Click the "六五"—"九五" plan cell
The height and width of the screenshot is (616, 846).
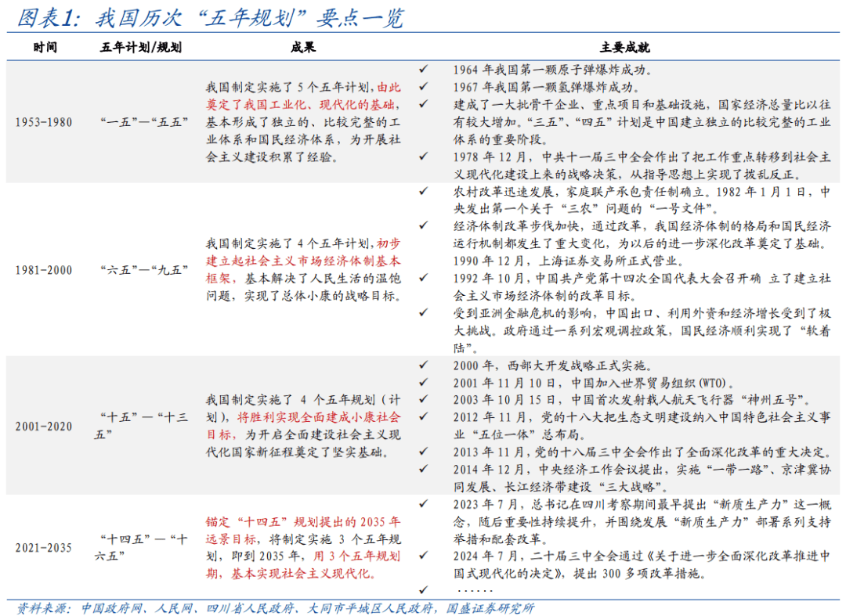[141, 270]
